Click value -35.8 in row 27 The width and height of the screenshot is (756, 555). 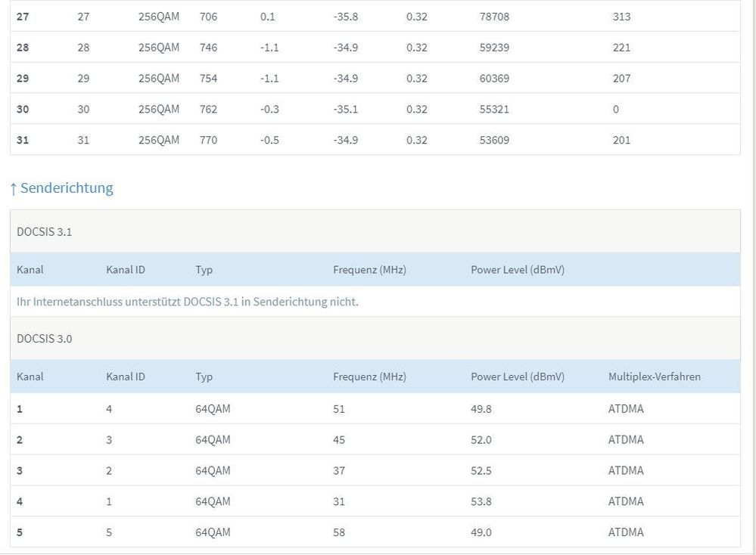346,17
